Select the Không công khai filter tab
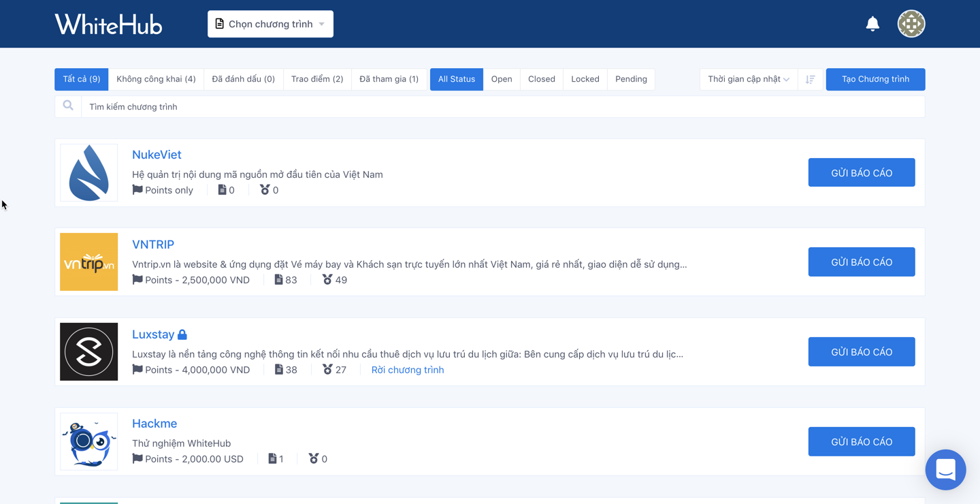The width and height of the screenshot is (980, 504). tap(156, 79)
